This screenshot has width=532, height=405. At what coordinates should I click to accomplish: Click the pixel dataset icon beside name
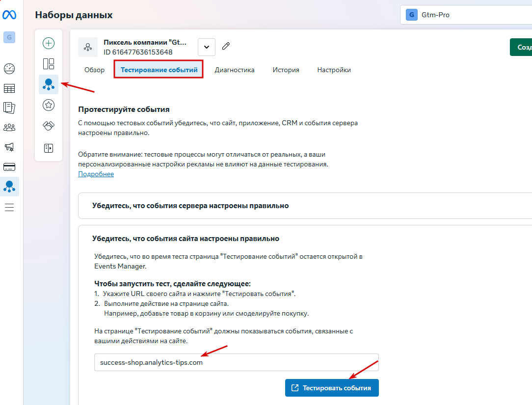tap(88, 47)
